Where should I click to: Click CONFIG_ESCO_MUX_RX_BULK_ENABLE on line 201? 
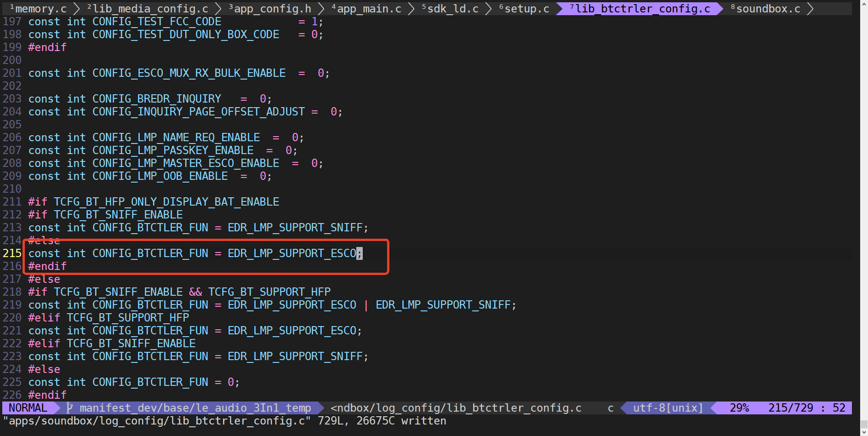(x=189, y=73)
